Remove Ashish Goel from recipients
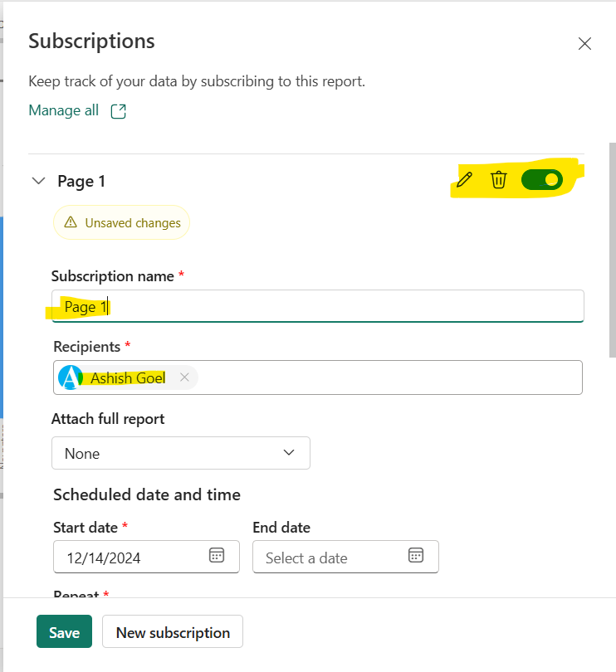 (183, 377)
